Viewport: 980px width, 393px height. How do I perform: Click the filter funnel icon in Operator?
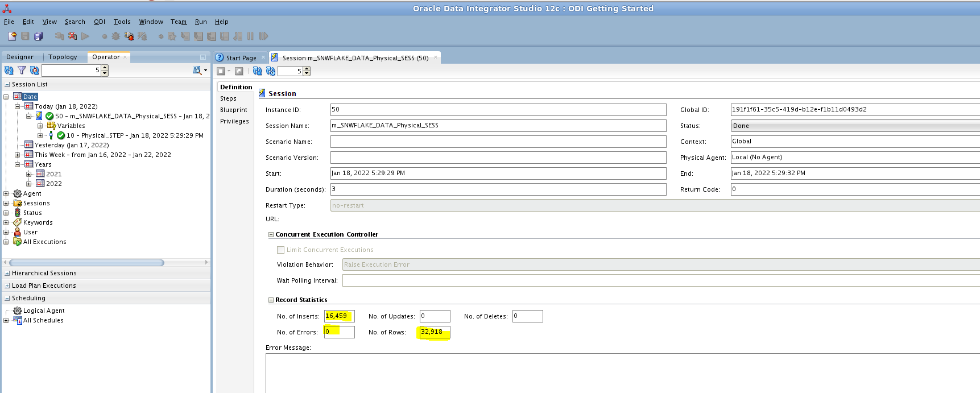(x=22, y=71)
